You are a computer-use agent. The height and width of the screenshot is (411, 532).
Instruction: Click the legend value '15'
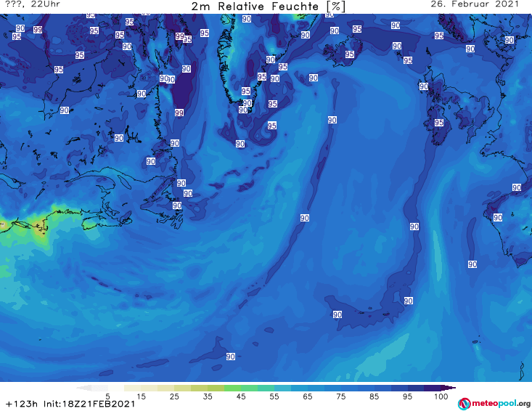coord(141,396)
